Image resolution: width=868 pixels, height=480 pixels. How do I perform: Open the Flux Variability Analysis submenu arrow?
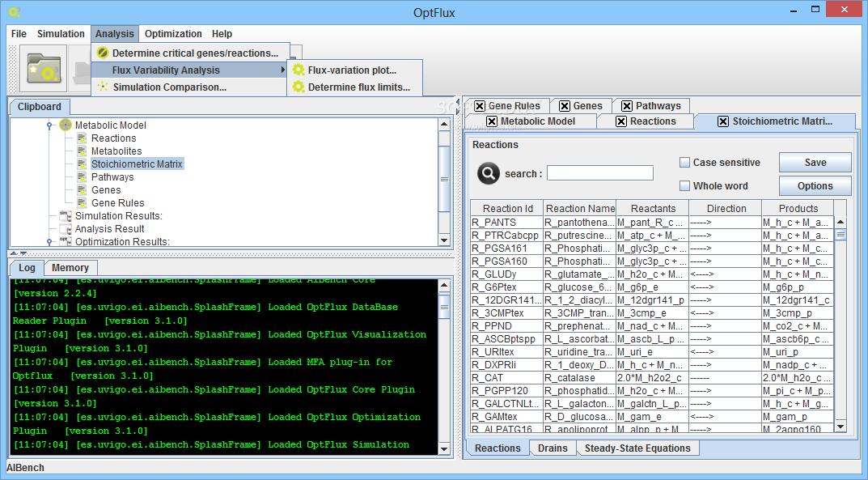click(283, 70)
